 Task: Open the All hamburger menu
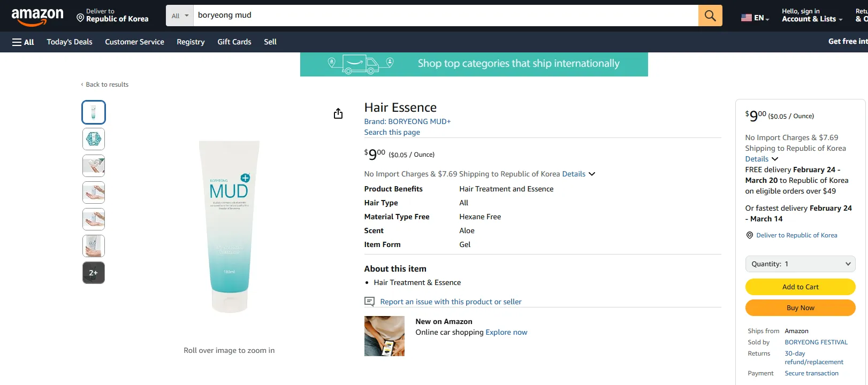[23, 42]
